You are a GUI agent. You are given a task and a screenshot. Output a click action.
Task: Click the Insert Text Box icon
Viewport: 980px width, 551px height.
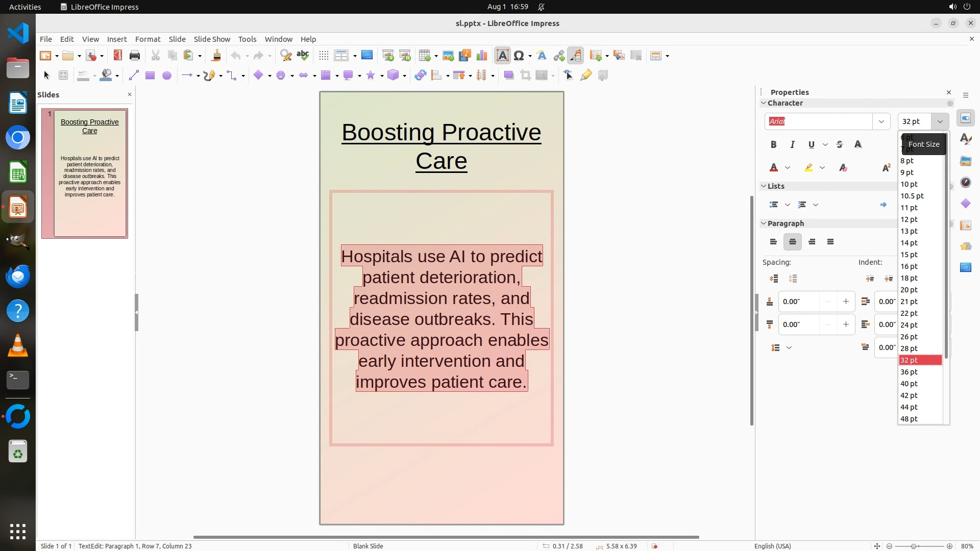[x=502, y=56]
